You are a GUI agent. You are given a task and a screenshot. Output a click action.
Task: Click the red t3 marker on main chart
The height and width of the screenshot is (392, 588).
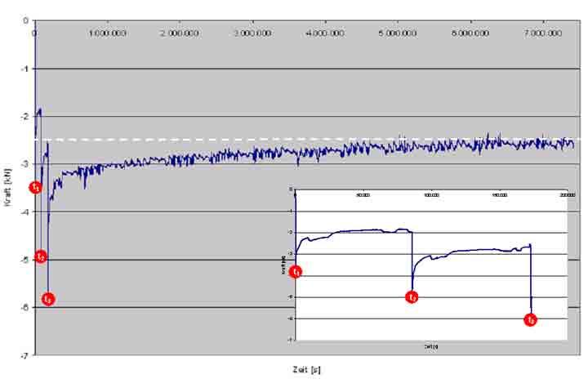(x=48, y=300)
